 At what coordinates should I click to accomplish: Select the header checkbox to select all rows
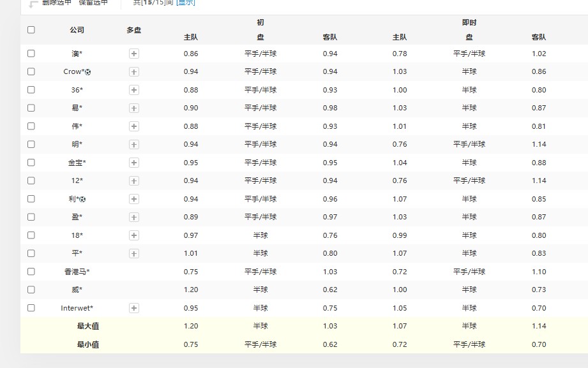pyautogui.click(x=31, y=29)
